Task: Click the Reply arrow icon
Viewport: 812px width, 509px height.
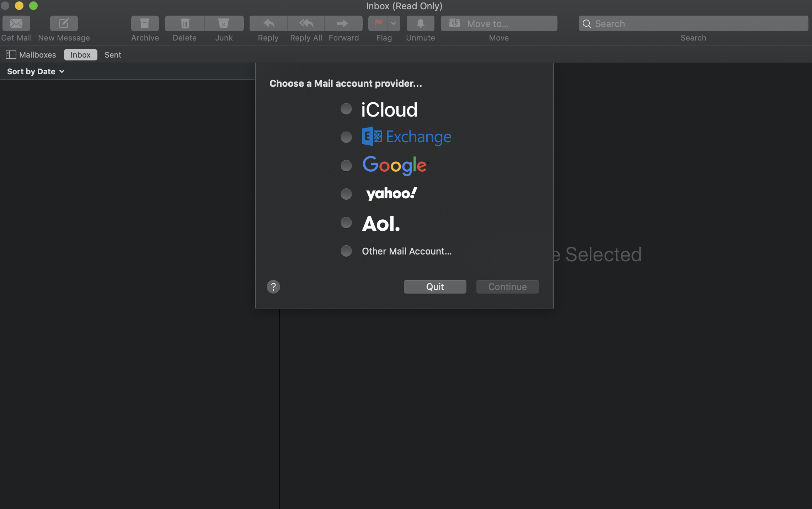Action: 268,23
